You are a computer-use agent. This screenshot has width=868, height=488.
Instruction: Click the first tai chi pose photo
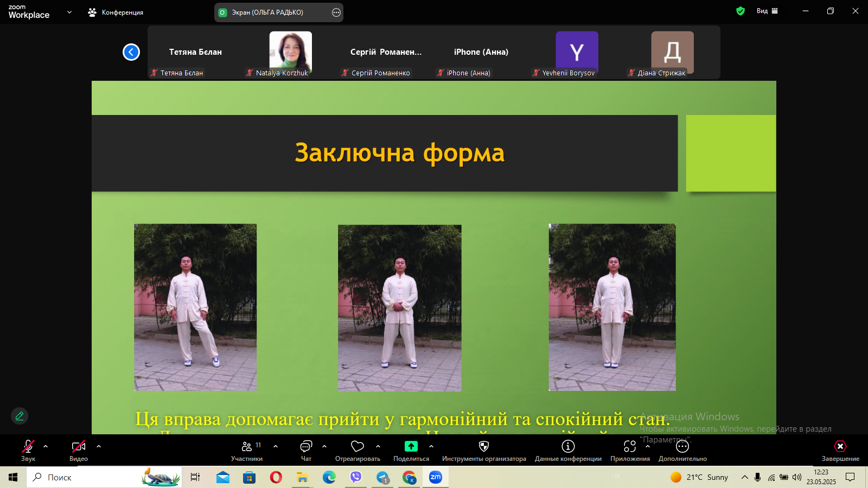[195, 307]
